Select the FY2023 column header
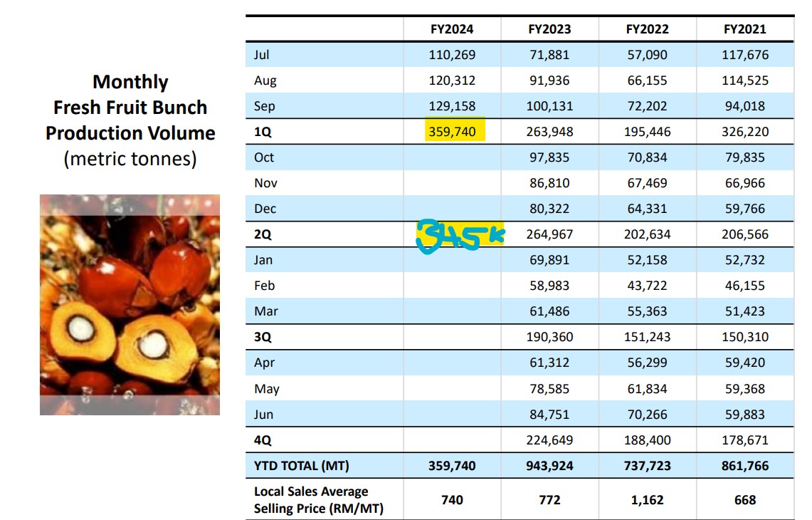This screenshot has width=812, height=520. [x=549, y=29]
